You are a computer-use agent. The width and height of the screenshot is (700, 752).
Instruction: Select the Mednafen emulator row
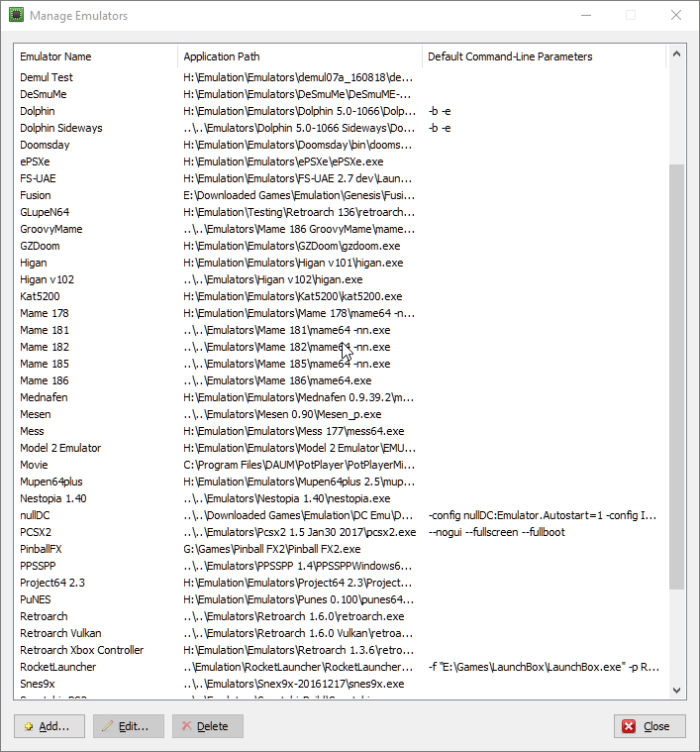click(x=341, y=397)
